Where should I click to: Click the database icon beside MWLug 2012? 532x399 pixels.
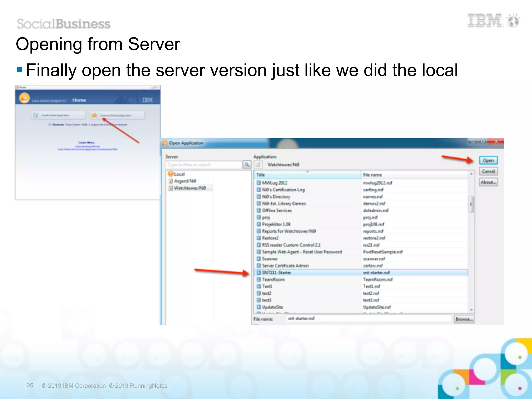258,183
